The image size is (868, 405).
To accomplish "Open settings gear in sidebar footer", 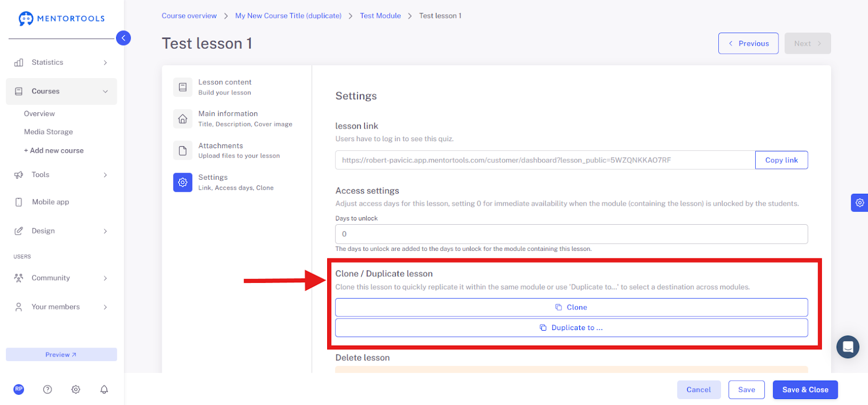I will coord(76,389).
